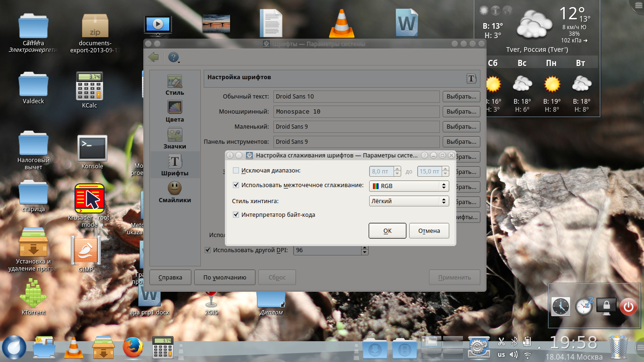The image size is (644, 362).
Task: Open Установка и удаление программ desktop icon
Action: tap(33, 250)
